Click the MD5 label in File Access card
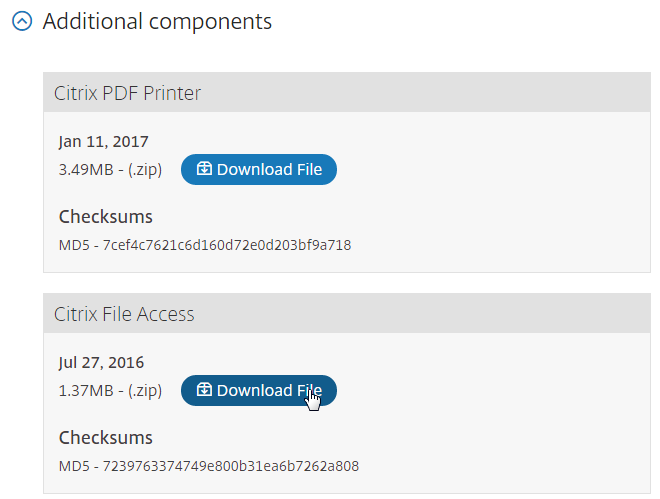 pos(73,465)
